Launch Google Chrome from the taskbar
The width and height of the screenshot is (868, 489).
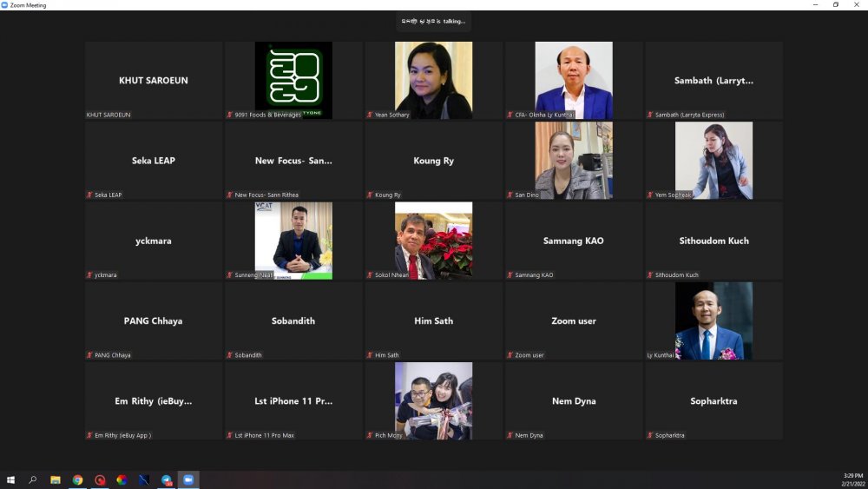coord(77,479)
